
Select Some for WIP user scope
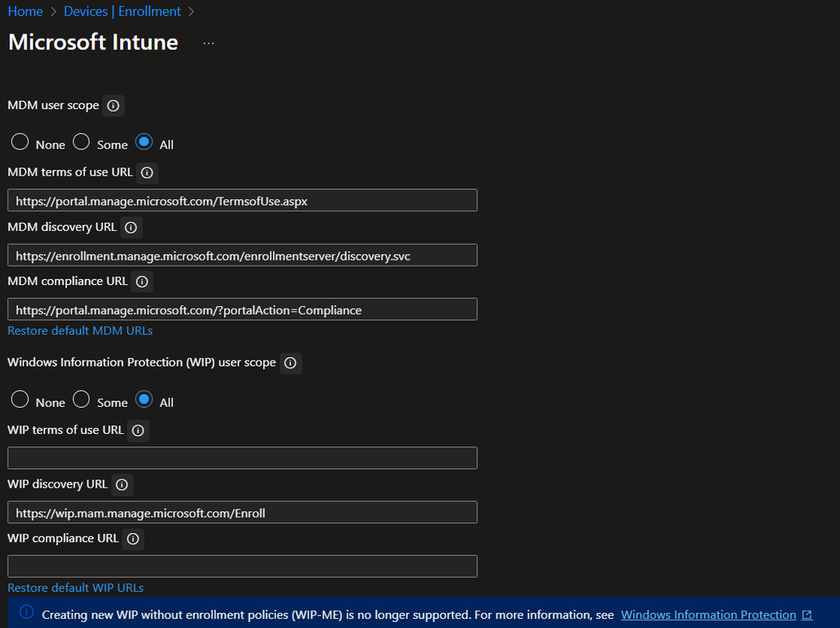[82, 399]
